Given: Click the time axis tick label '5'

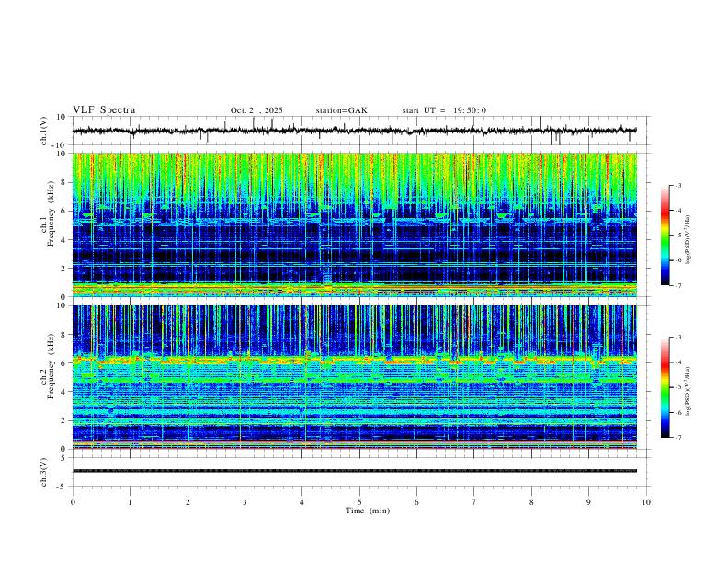Looking at the screenshot, I should 359,502.
